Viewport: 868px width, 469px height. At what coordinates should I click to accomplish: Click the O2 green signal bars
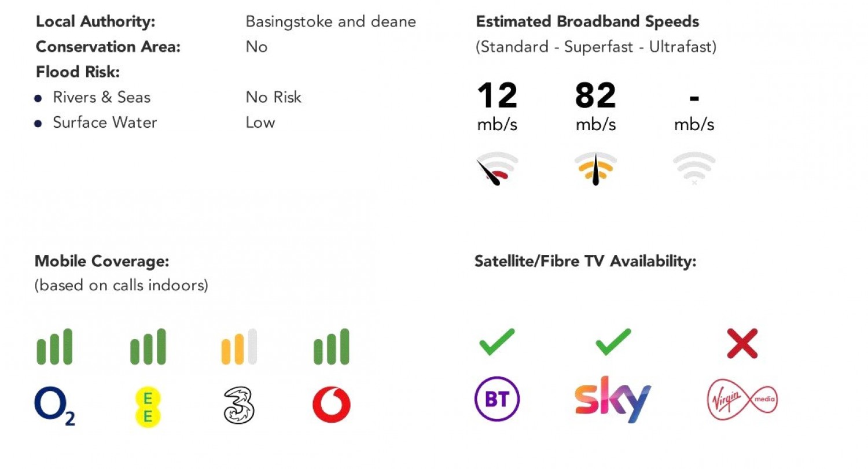tap(54, 347)
